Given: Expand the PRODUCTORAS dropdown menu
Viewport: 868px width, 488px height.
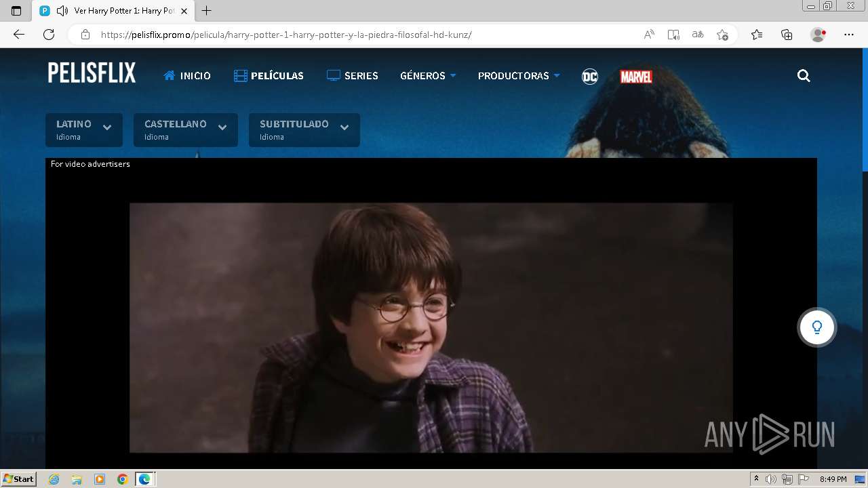Looking at the screenshot, I should [x=519, y=76].
